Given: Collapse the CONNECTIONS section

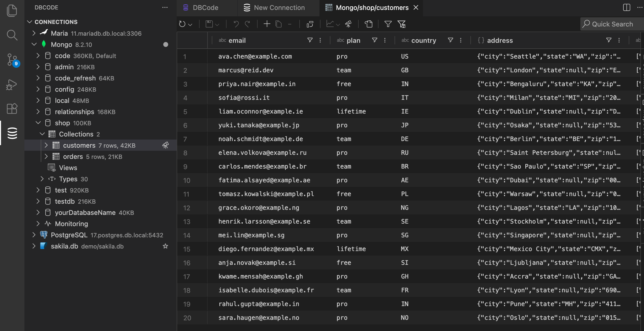Looking at the screenshot, I should tap(30, 22).
